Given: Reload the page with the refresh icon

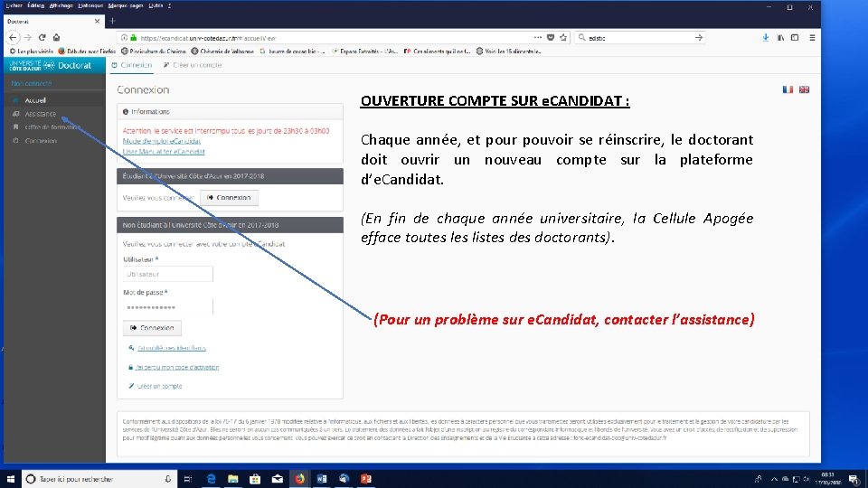Looking at the screenshot, I should (x=42, y=38).
